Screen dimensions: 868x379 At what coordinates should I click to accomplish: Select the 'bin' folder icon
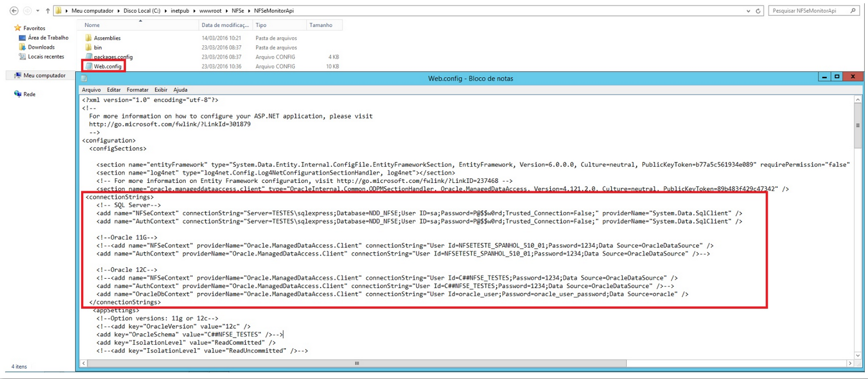(x=88, y=47)
